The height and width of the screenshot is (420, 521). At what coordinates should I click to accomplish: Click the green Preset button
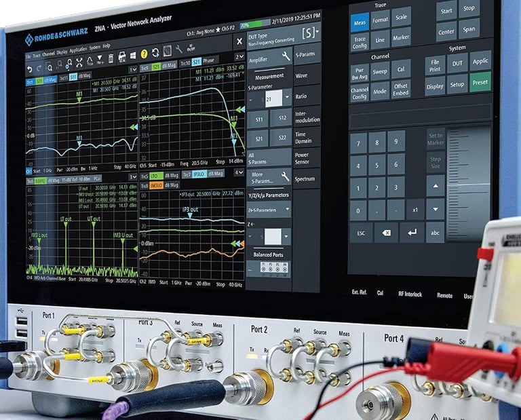480,82
